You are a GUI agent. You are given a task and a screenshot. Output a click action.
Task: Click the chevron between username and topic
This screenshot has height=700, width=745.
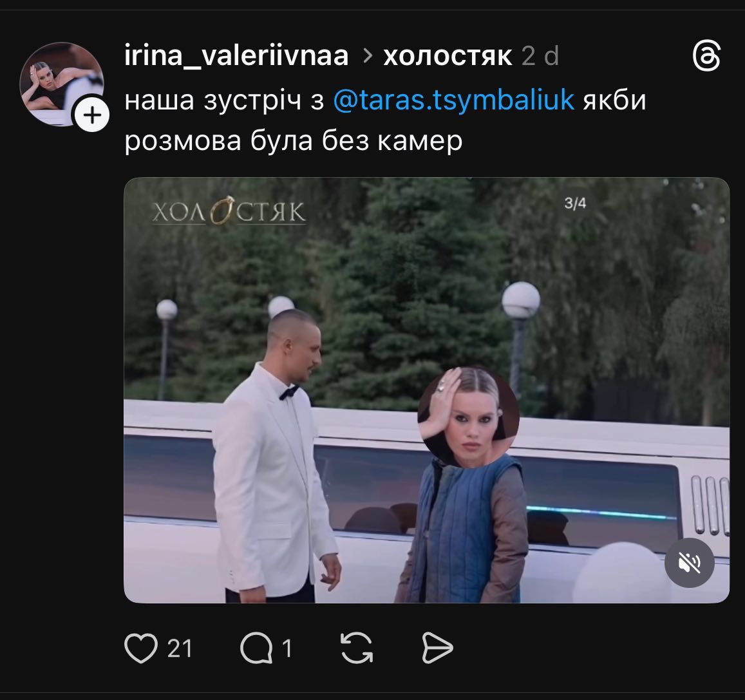point(367,56)
